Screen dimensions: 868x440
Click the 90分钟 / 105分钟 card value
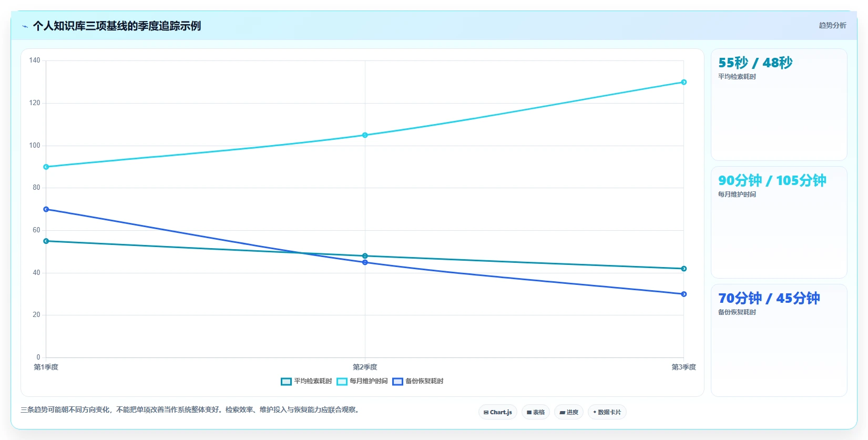[772, 180]
